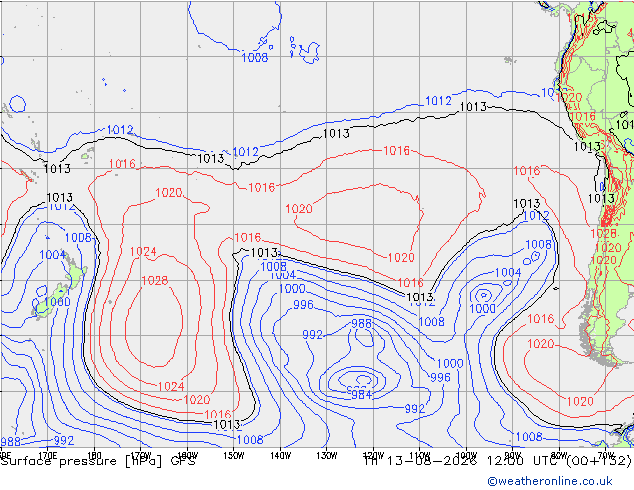Screen dimensions: 634x490
Task: Click the 180 longitude axis label
Action: 94,455
